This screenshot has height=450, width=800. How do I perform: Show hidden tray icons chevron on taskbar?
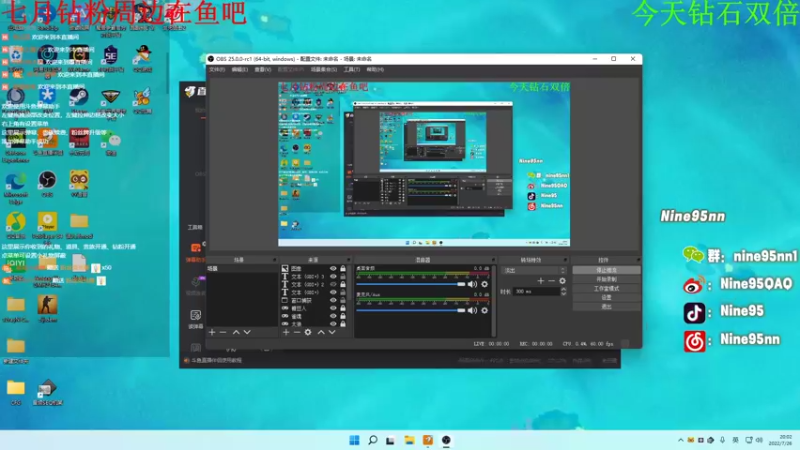(681, 440)
